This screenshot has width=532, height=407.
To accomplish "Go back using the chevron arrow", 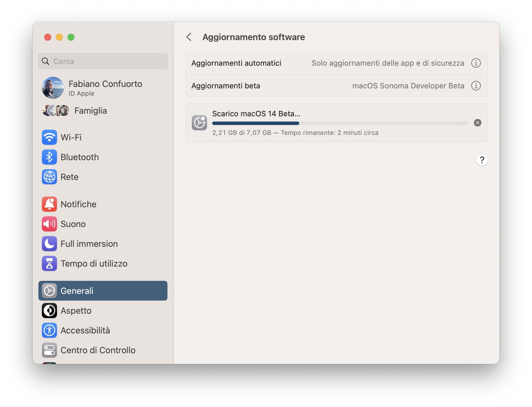I will [x=189, y=37].
